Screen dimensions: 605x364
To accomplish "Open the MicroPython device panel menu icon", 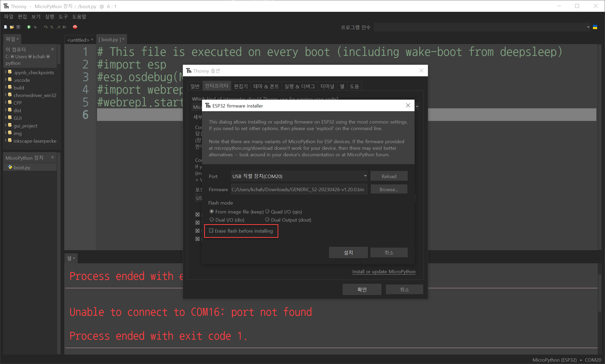I will (52, 157).
